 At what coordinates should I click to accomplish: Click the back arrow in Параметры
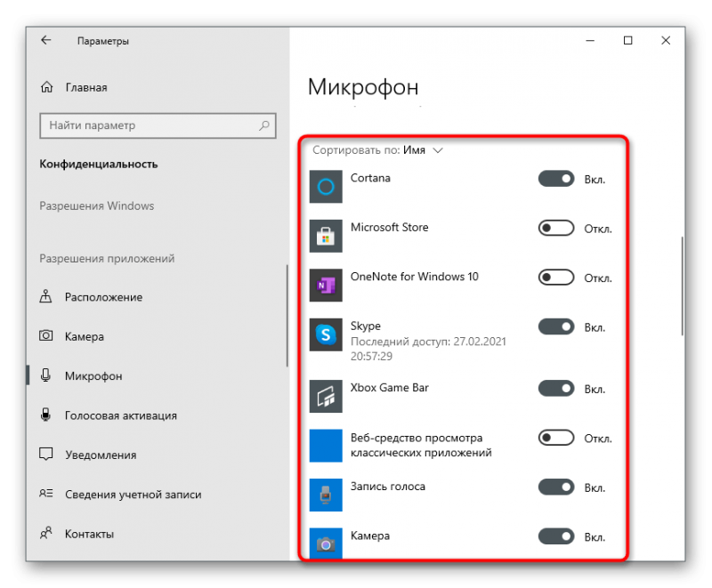[x=46, y=40]
